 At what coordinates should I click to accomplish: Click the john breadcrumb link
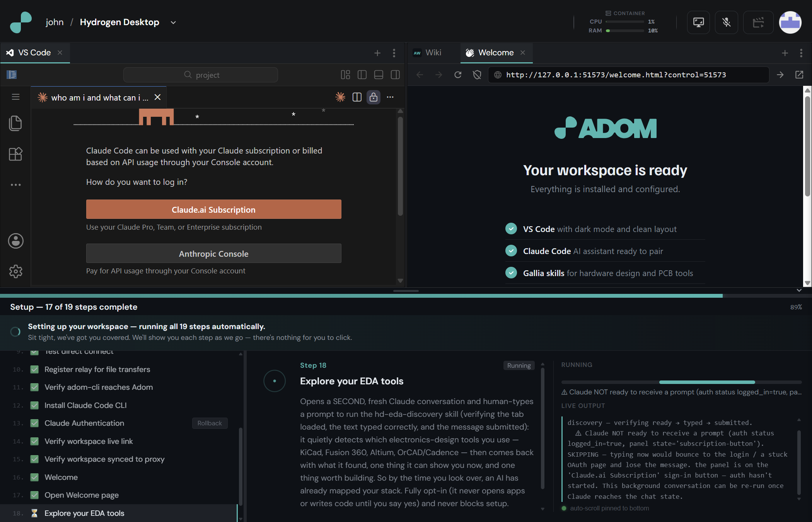point(55,22)
